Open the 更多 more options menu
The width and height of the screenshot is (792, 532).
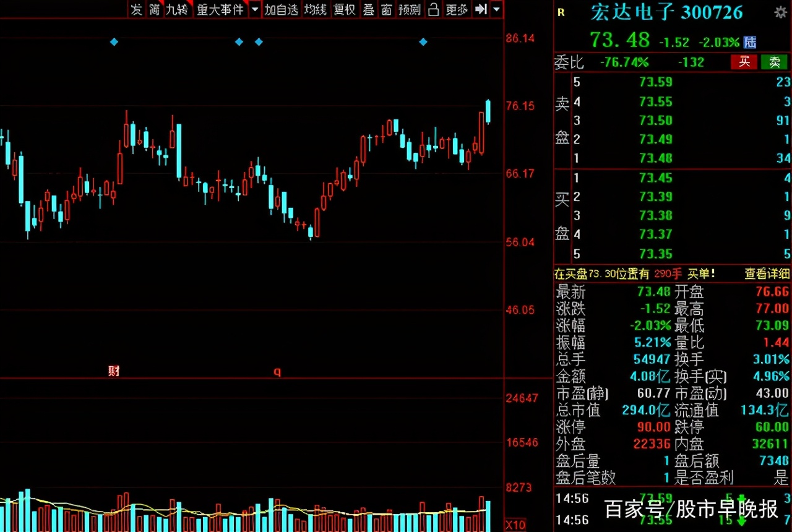[x=457, y=9]
